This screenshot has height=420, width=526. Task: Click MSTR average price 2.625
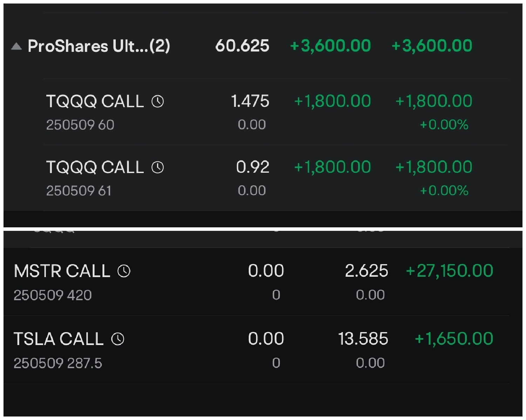pyautogui.click(x=366, y=271)
